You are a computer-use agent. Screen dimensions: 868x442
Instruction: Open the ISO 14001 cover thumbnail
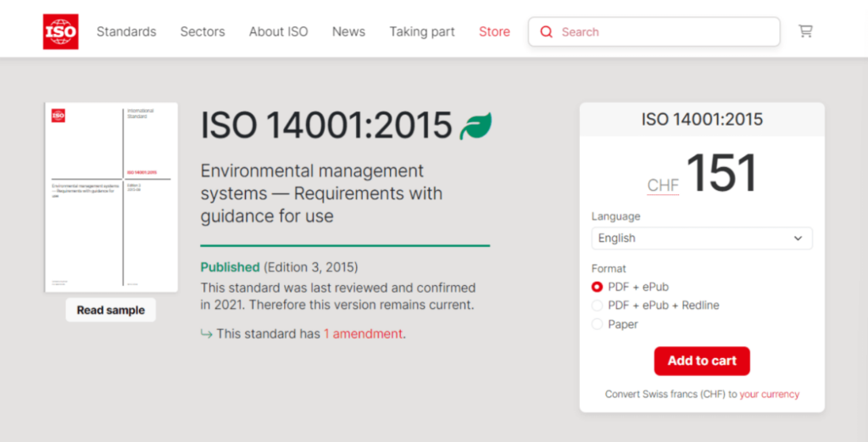[x=111, y=197]
